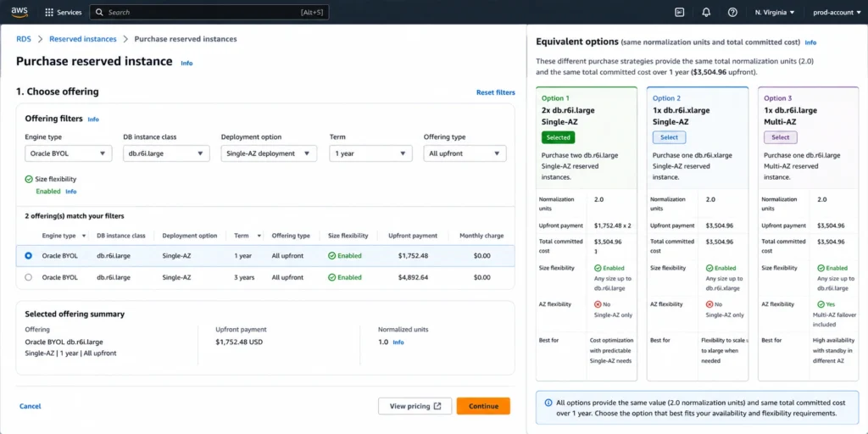Screen dimensions: 868x434
Task: Click the DB instance class column header
Action: pyautogui.click(x=120, y=236)
